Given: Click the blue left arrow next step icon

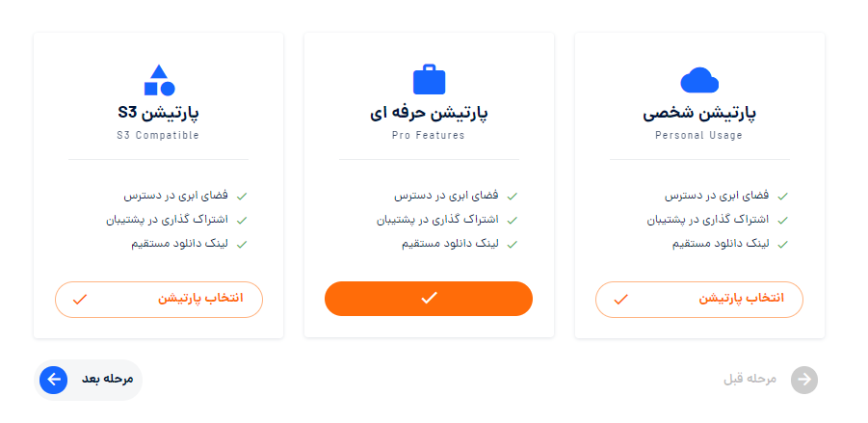Looking at the screenshot, I should pyautogui.click(x=54, y=380).
